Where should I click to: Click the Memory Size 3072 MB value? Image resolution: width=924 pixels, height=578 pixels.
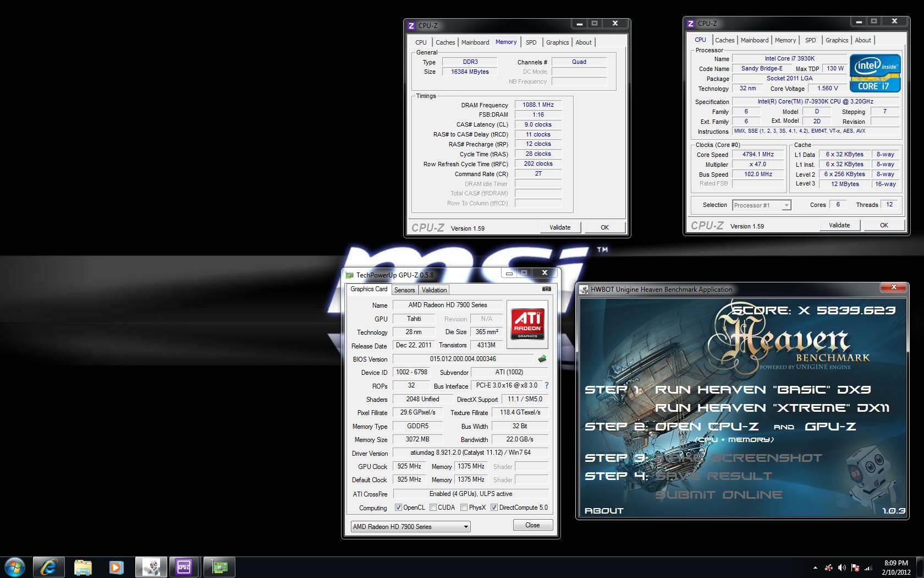tap(417, 439)
